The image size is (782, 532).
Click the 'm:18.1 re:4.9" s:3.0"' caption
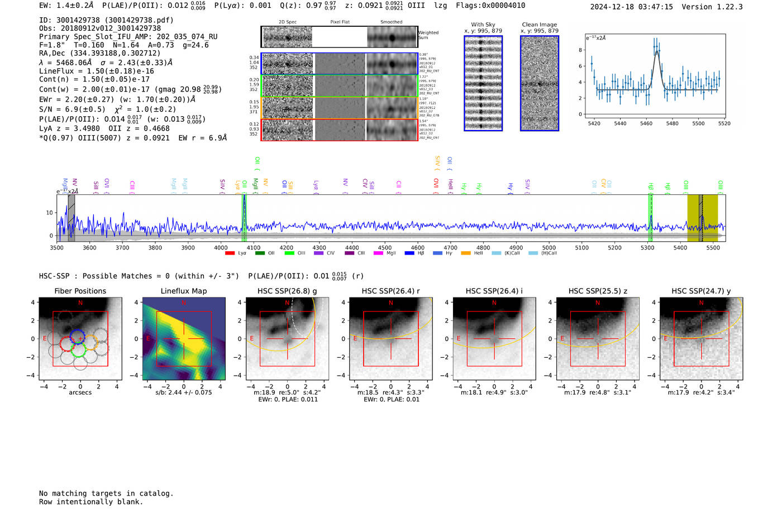coord(494,392)
